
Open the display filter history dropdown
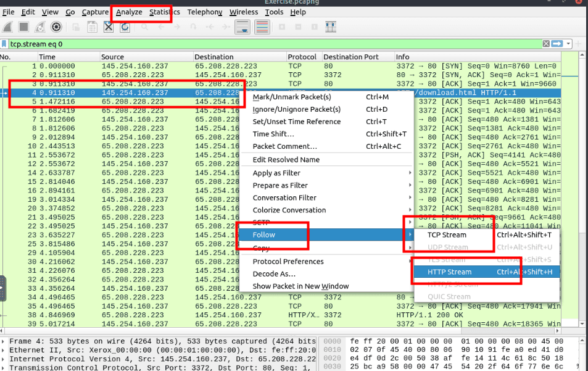[569, 44]
